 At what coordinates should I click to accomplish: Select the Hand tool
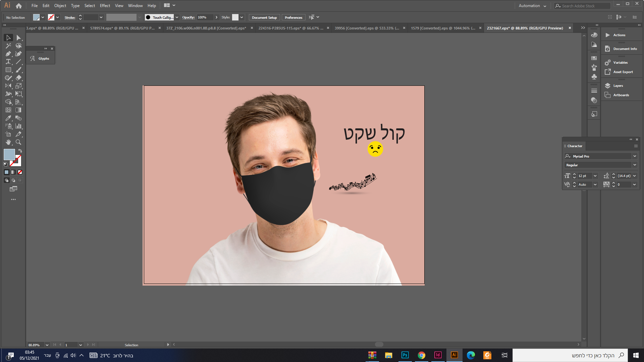point(8,142)
